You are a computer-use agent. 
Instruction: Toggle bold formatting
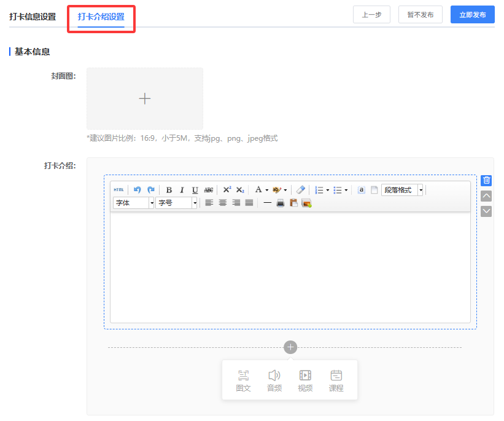pos(169,190)
